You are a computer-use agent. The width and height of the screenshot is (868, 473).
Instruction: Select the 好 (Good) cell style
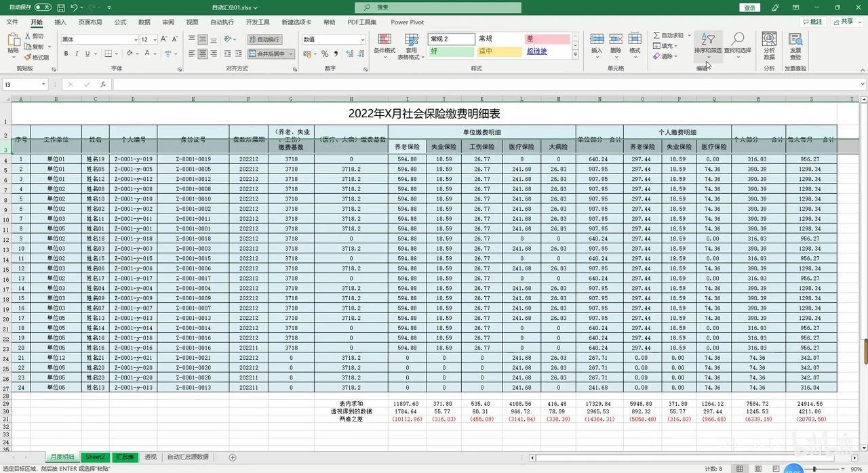coord(451,51)
